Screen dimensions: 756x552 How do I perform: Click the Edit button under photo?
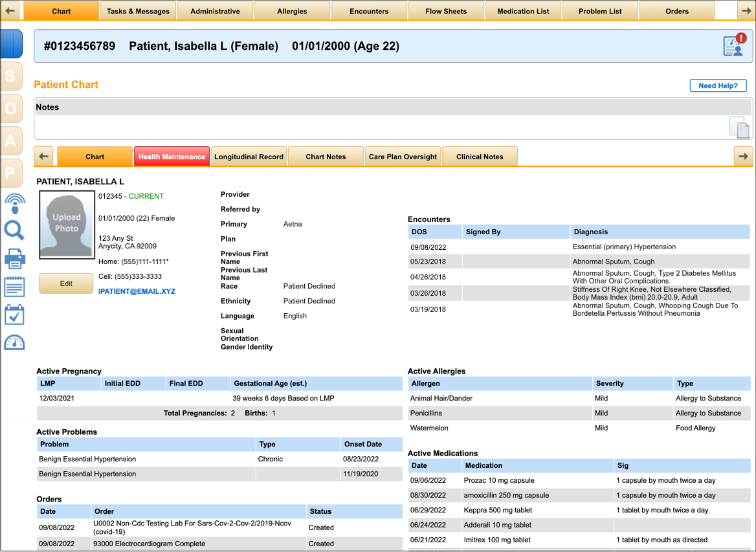(66, 283)
